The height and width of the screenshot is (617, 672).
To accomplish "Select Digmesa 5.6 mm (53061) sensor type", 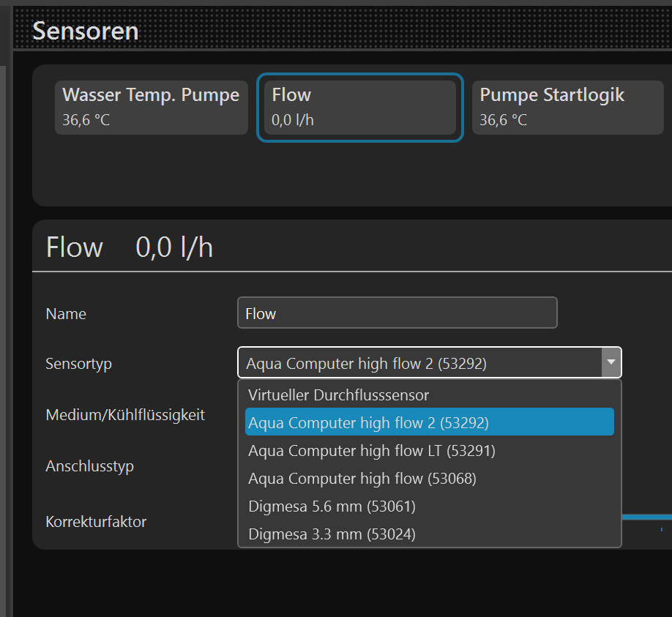I will [430, 506].
